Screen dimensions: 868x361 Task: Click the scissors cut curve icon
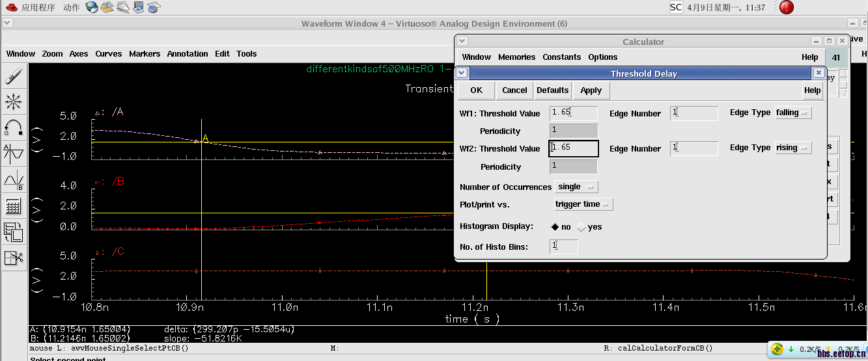pyautogui.click(x=14, y=258)
